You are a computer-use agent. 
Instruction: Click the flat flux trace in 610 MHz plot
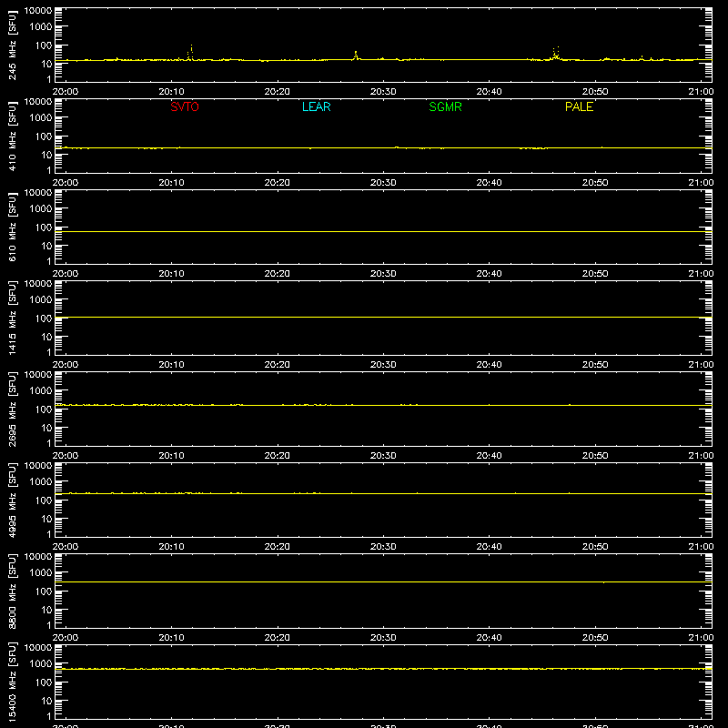pos(383,231)
